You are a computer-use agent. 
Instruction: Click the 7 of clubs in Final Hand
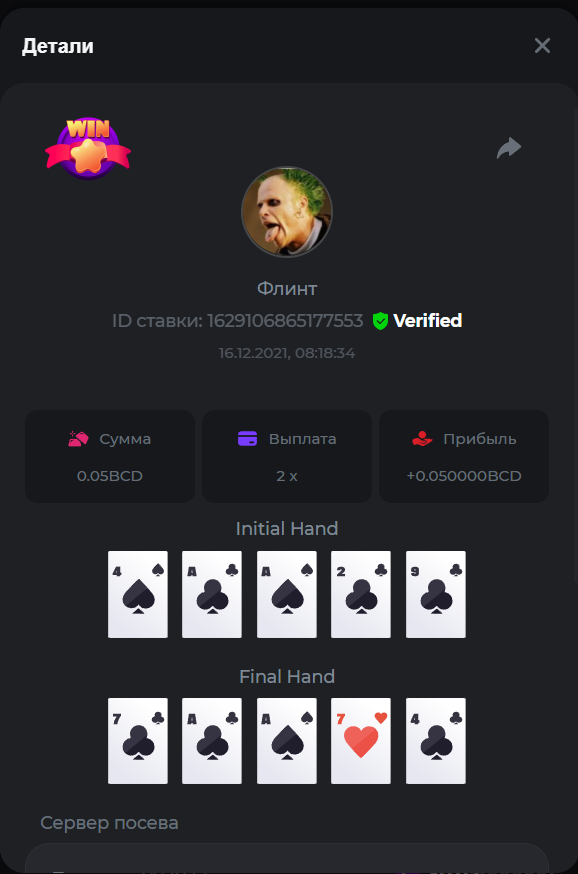tap(138, 741)
